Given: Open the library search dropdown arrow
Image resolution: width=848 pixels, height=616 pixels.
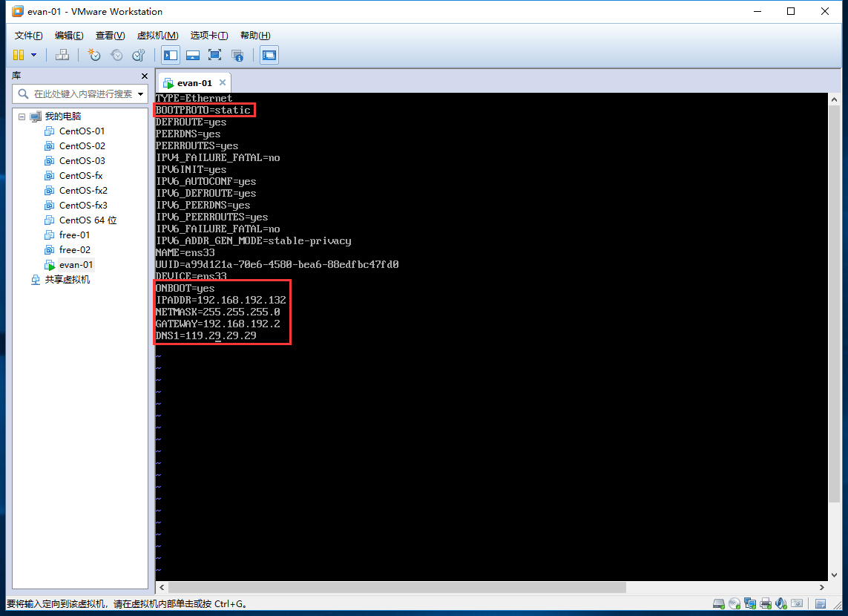Looking at the screenshot, I should [x=141, y=94].
